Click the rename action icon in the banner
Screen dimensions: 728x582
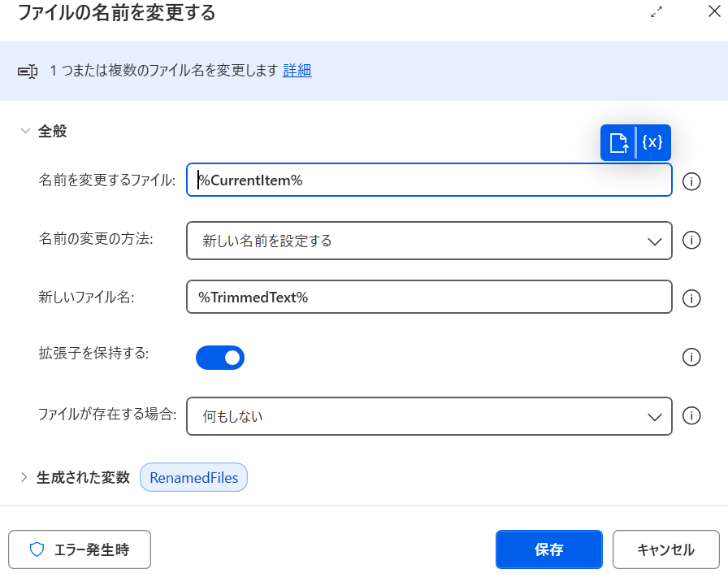(x=28, y=72)
